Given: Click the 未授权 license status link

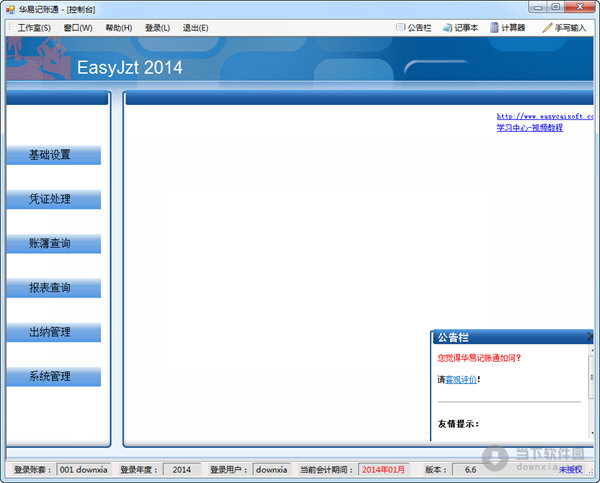Looking at the screenshot, I should tap(571, 470).
